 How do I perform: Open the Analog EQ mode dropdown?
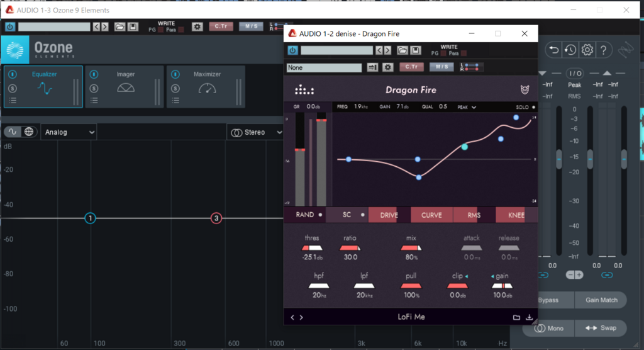coord(69,132)
